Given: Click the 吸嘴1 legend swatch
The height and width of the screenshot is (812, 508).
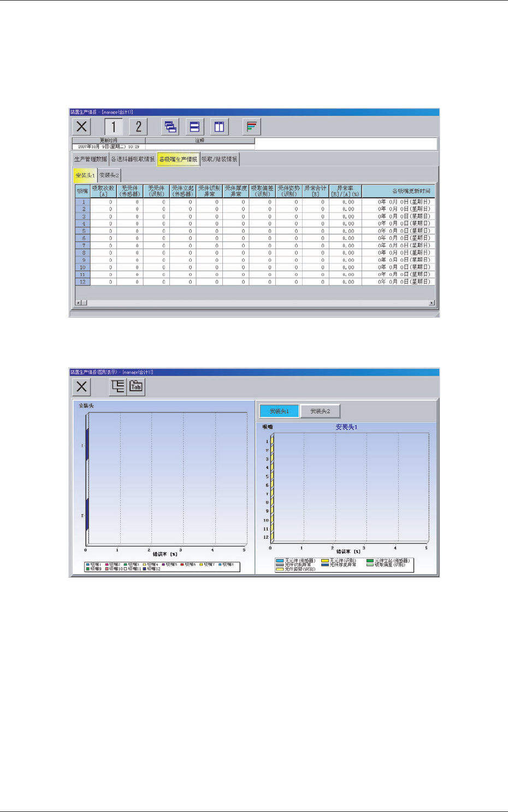Looking at the screenshot, I should 88,564.
